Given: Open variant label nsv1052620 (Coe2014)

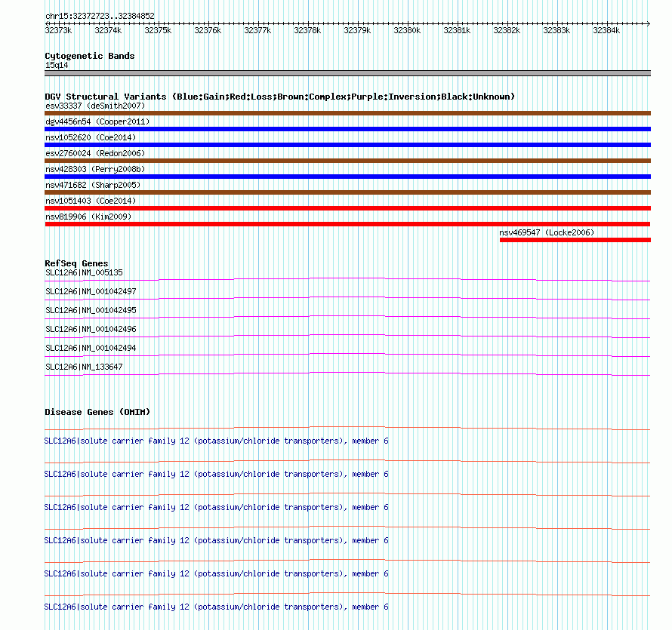Looking at the screenshot, I should click(x=91, y=137).
